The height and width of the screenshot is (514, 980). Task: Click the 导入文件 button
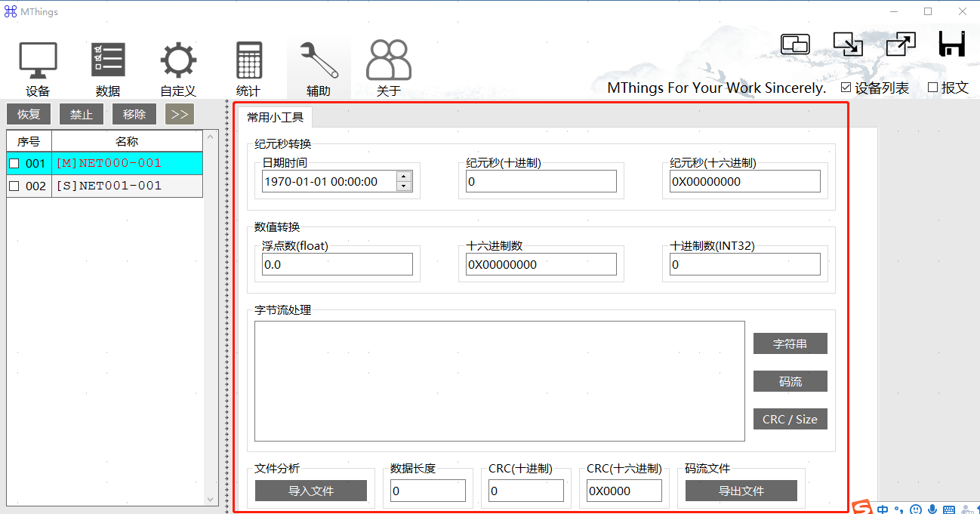[x=311, y=491]
